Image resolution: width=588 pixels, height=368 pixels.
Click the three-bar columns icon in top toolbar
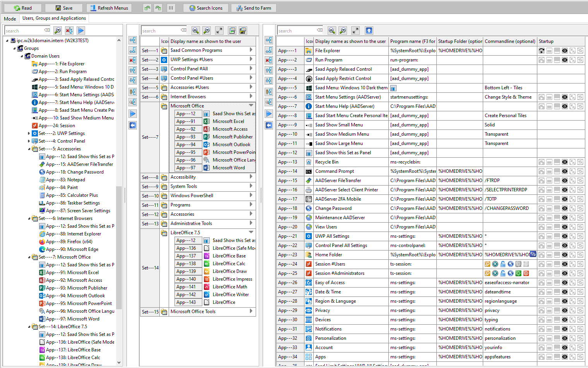[171, 8]
